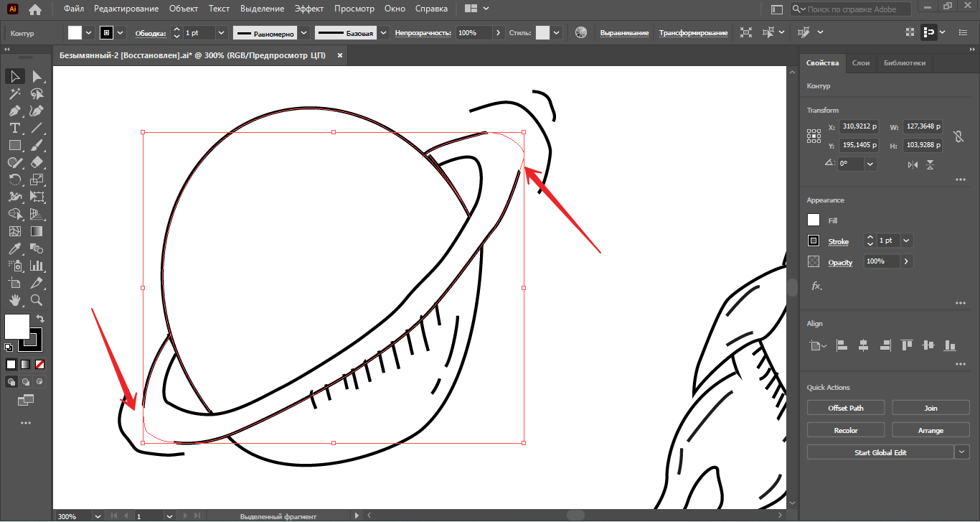Swap fill and stroke colors
Screen dimensions: 980x522
[40, 319]
